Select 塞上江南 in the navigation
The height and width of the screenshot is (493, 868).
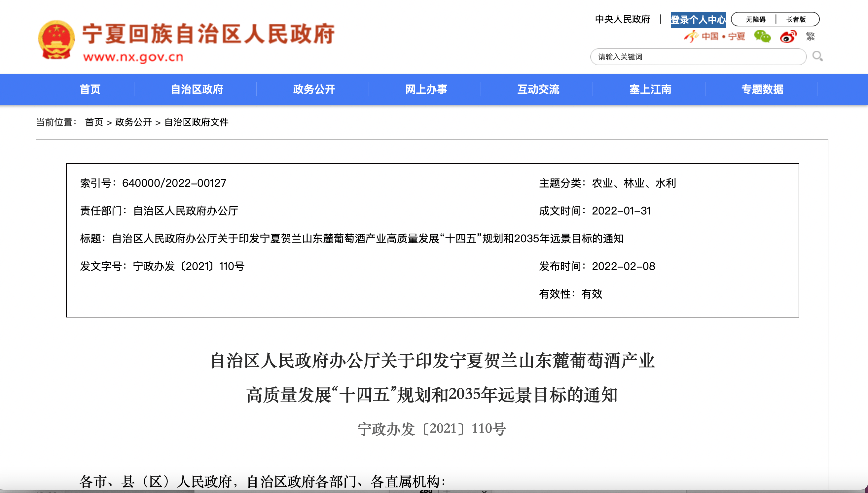pos(650,89)
